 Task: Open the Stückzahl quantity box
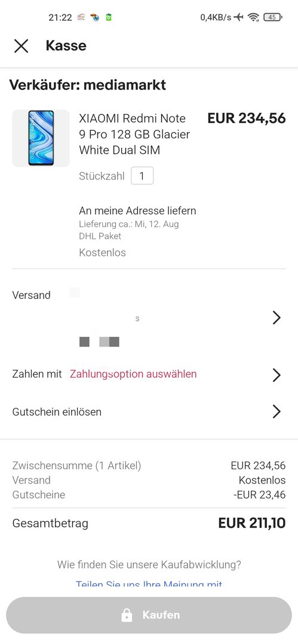(x=142, y=176)
